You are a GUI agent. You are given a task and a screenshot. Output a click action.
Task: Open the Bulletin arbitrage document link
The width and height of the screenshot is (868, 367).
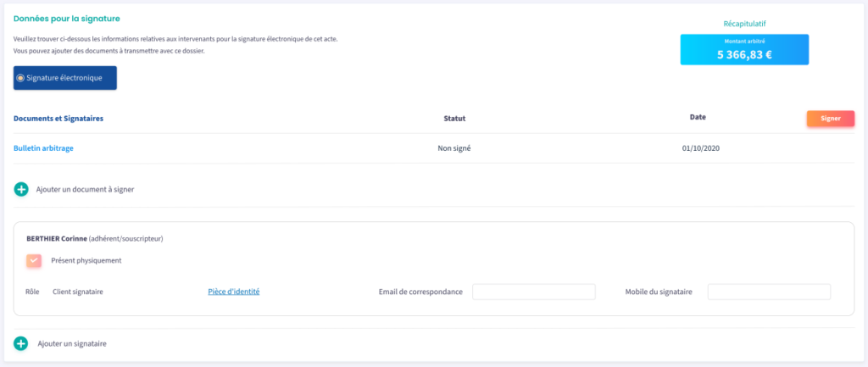tap(43, 148)
